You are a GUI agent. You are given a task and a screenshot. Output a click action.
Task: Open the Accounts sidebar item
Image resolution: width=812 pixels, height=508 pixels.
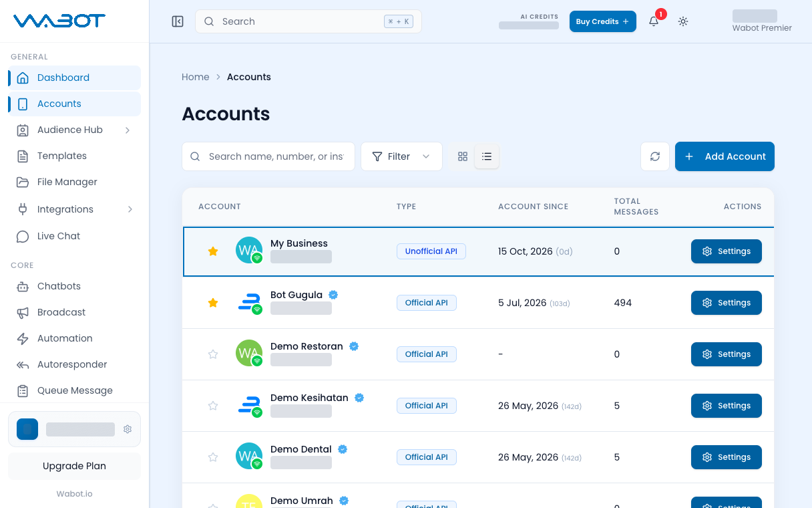pos(74,104)
